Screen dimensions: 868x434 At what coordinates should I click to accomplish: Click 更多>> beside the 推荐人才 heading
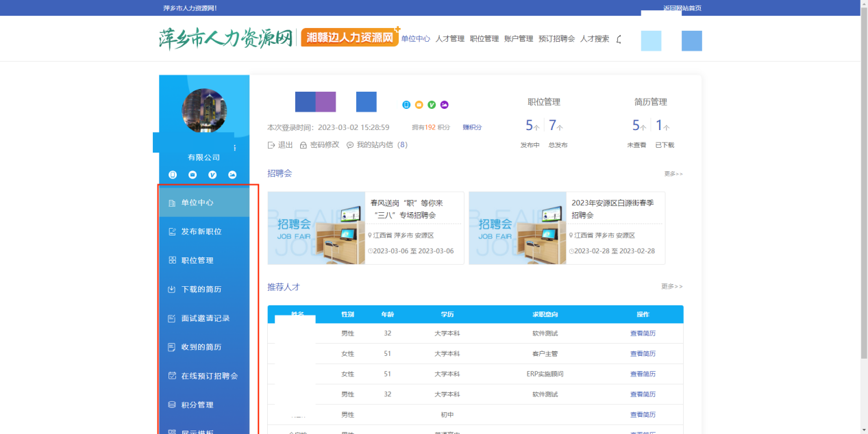pos(671,286)
